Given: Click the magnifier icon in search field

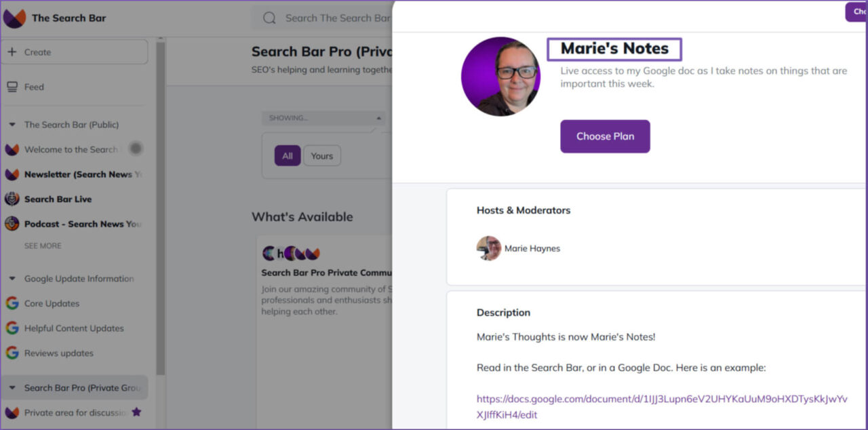Looking at the screenshot, I should pos(269,18).
